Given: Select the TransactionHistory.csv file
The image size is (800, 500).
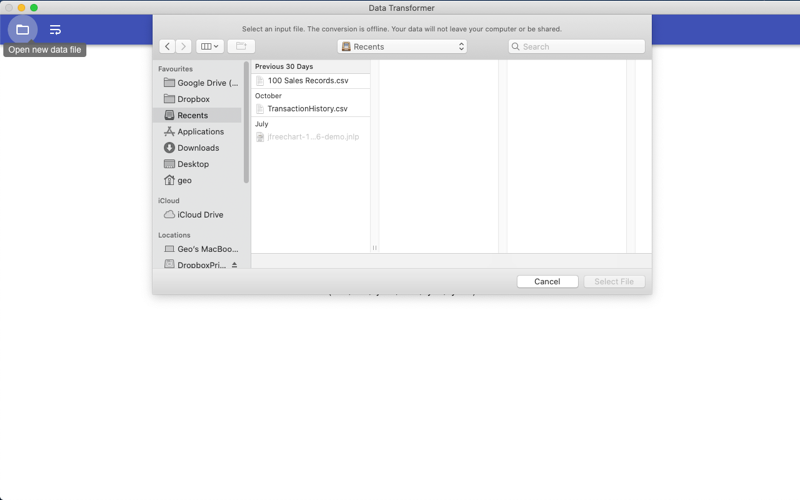Looking at the screenshot, I should [x=310, y=109].
